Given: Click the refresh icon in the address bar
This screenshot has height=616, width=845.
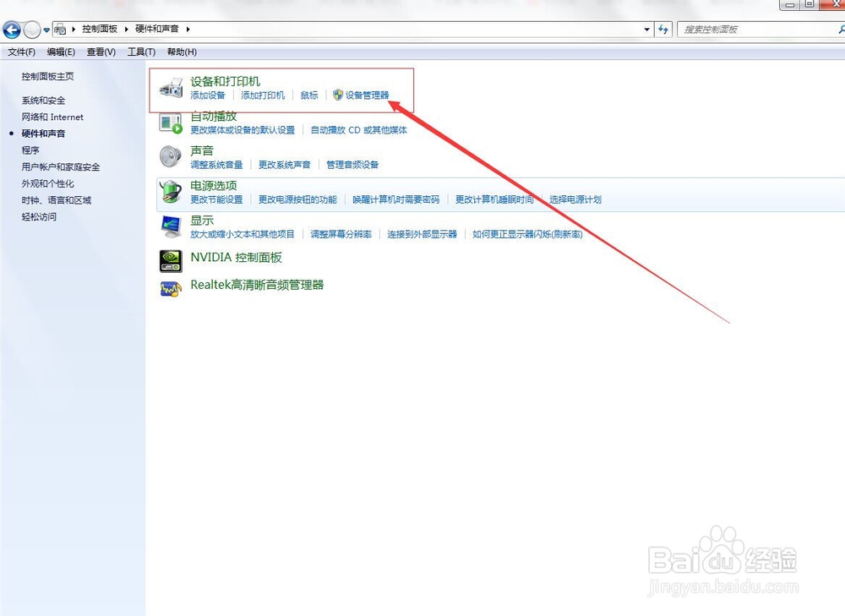Looking at the screenshot, I should click(x=664, y=30).
